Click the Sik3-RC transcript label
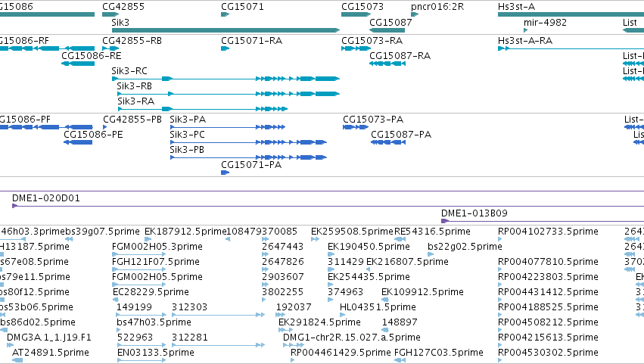Viewport: 644px width, 364px height. (x=129, y=70)
